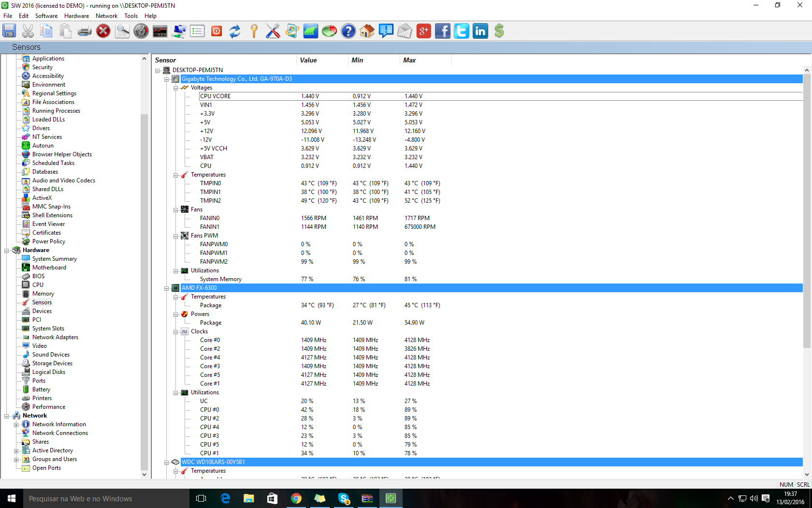The image size is (812, 508).
Task: Click the Print toolbar icon
Action: [85, 31]
